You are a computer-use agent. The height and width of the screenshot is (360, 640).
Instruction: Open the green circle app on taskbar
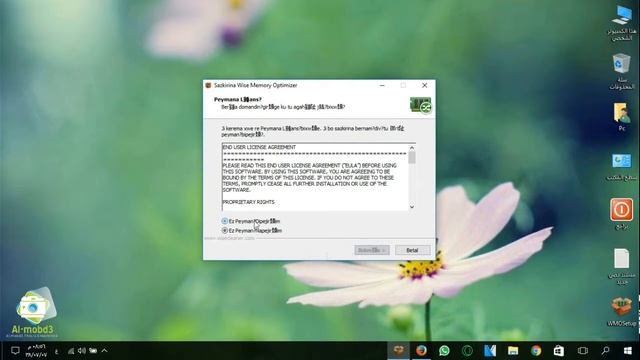pos(467,351)
